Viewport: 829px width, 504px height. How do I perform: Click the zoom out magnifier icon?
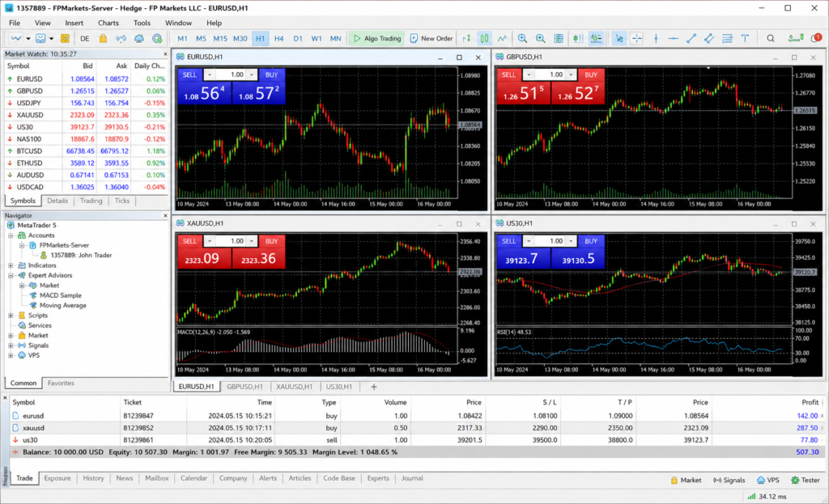click(x=540, y=39)
